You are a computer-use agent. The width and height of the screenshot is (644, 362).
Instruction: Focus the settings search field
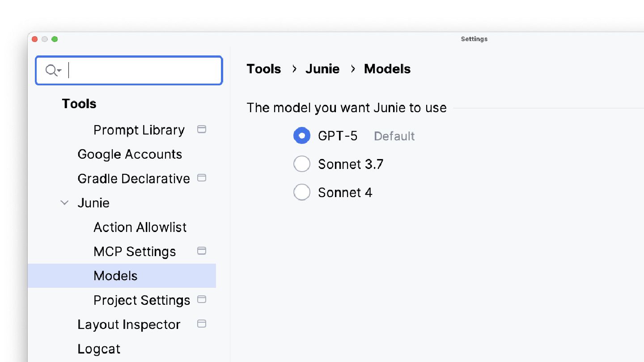[129, 70]
